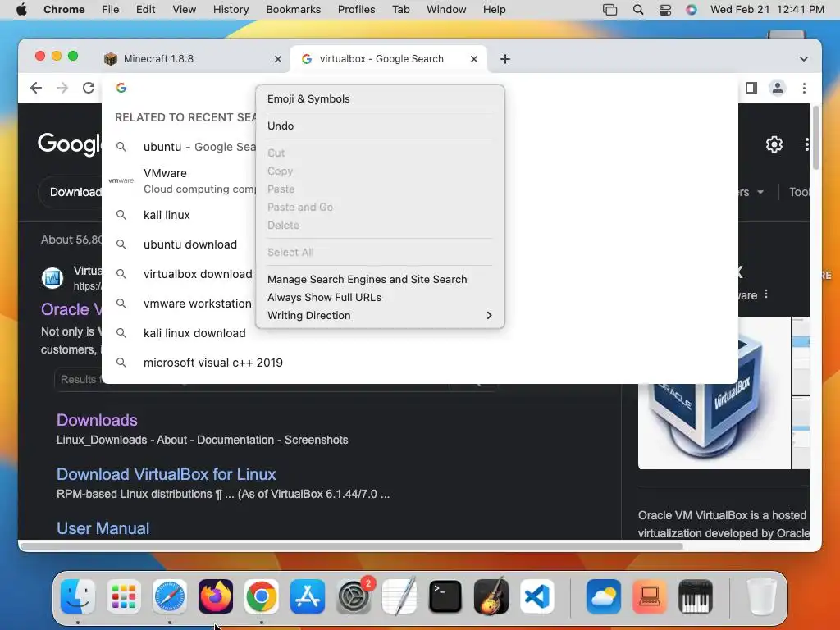Screen dimensions: 840x630
Task: Click the forward navigation arrow
Action: coord(62,88)
